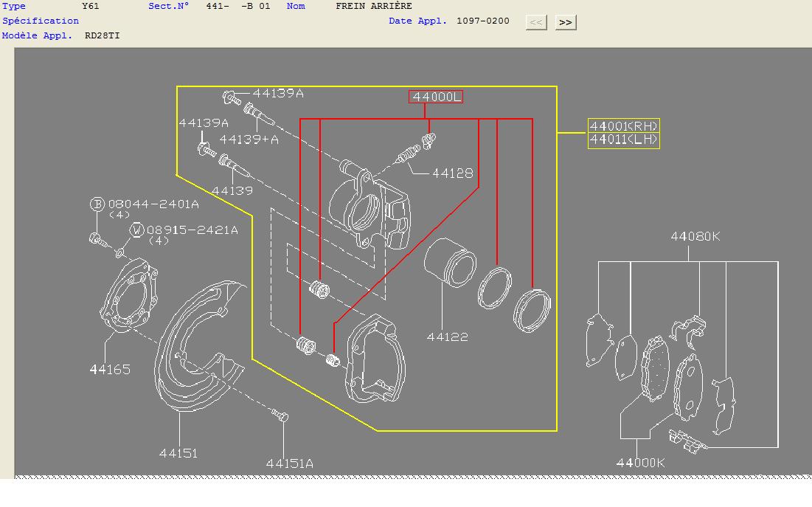Click the next page >> button
Viewport: 812px width, 507px height.
point(566,22)
